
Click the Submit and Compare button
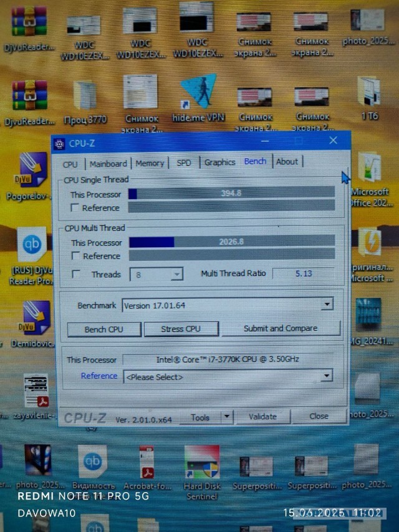click(x=281, y=328)
